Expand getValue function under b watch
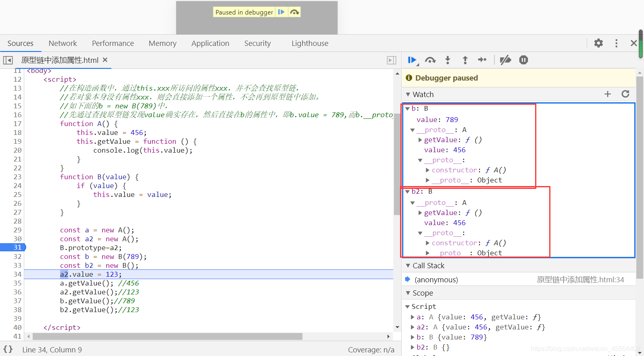644x356 pixels. coord(420,140)
